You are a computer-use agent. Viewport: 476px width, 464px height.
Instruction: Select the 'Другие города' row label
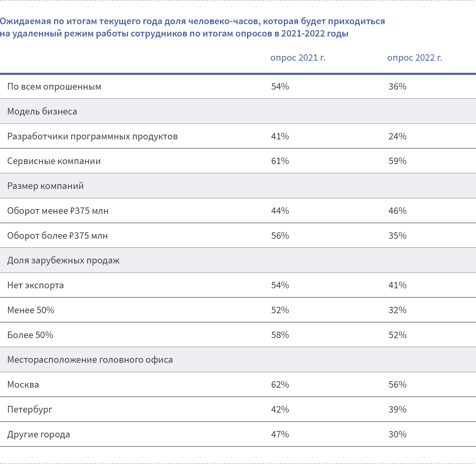tap(39, 435)
